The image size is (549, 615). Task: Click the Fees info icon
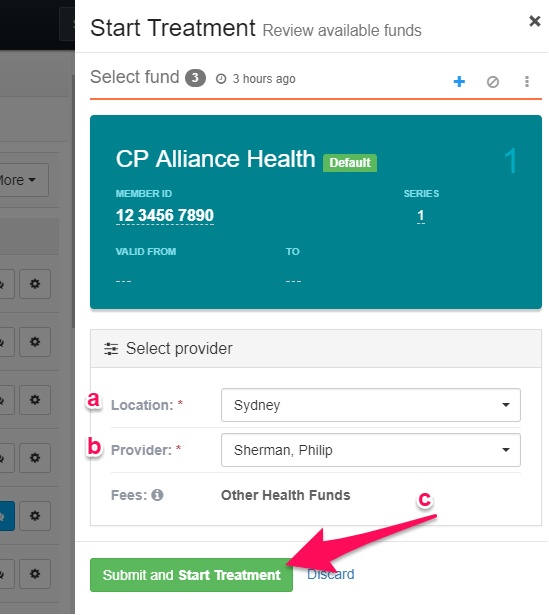(157, 495)
